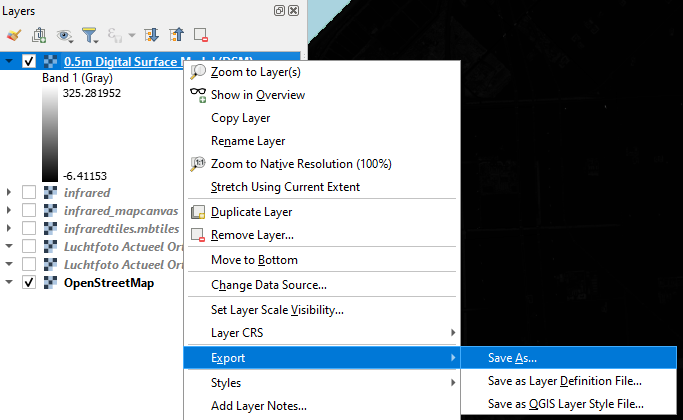Uncheck the 0.5m Digital Surface Model layer

(x=29, y=61)
